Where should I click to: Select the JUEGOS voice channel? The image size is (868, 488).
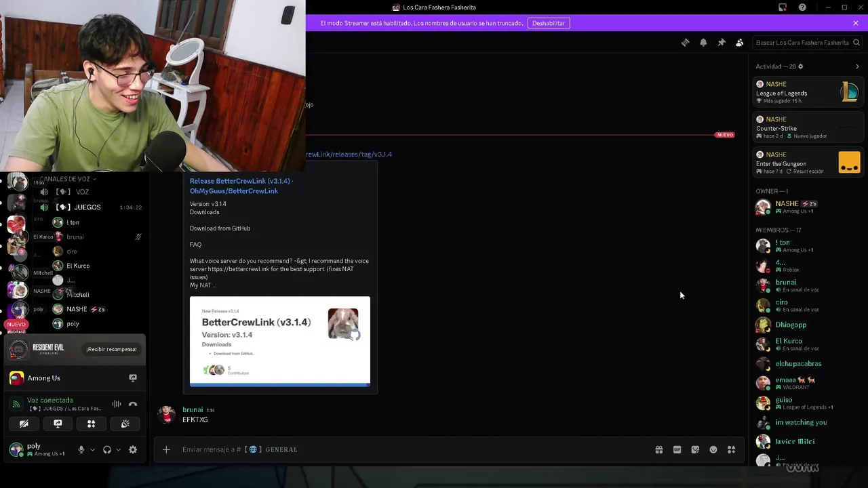coord(88,207)
